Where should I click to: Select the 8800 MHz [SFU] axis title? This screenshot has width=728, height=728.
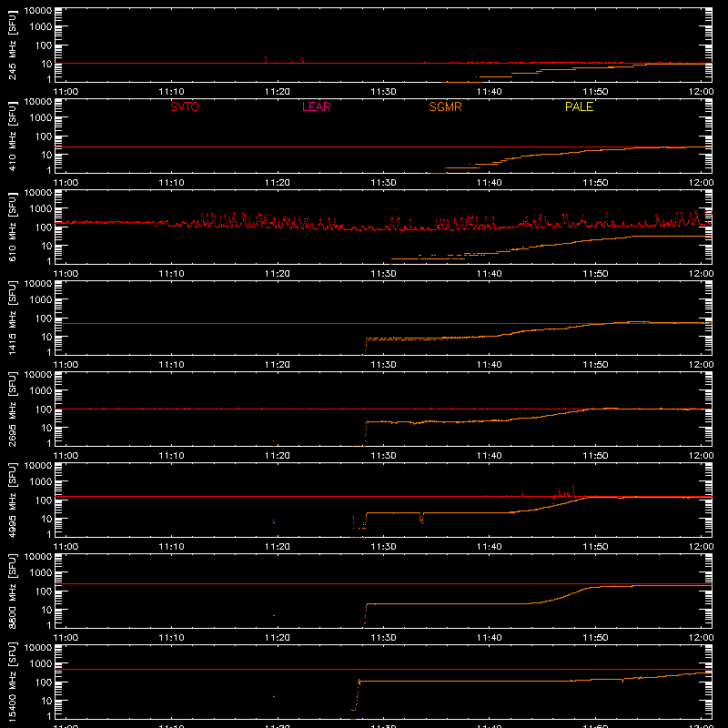[13, 591]
